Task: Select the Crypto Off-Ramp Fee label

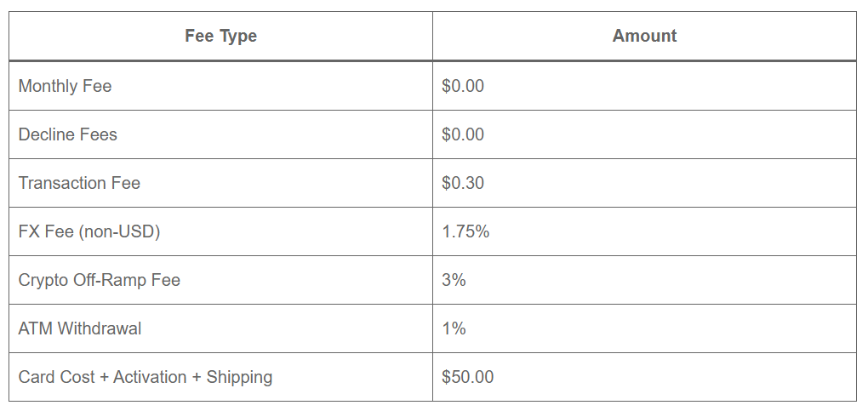Action: [99, 280]
